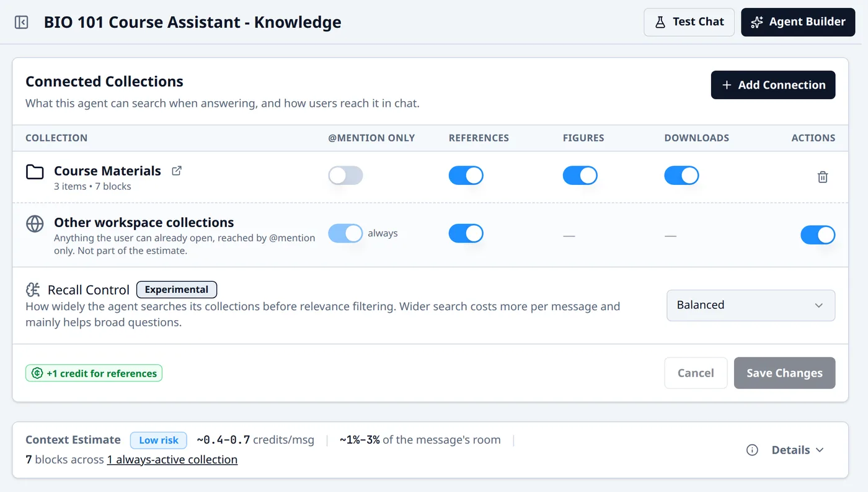Click the Low risk badge
This screenshot has width=868, height=492.
click(159, 440)
